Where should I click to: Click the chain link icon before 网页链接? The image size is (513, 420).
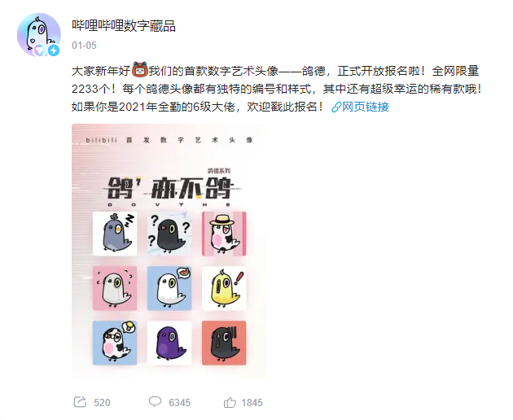[x=336, y=107]
